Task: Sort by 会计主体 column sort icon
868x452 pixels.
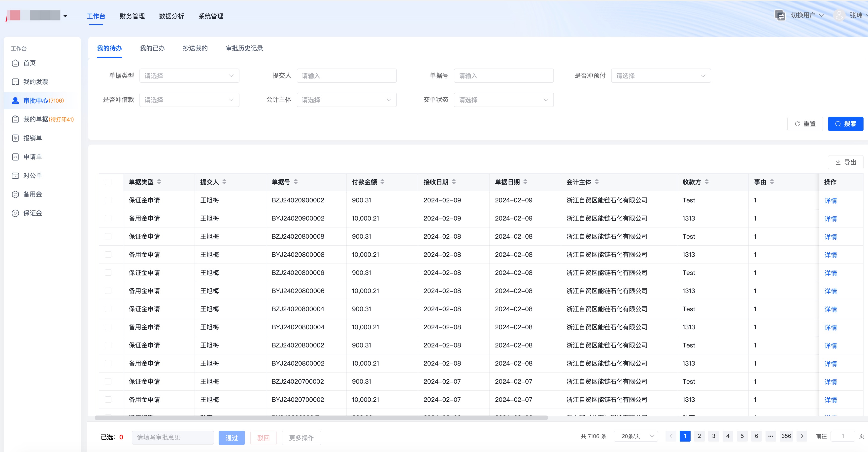Action: 597,182
